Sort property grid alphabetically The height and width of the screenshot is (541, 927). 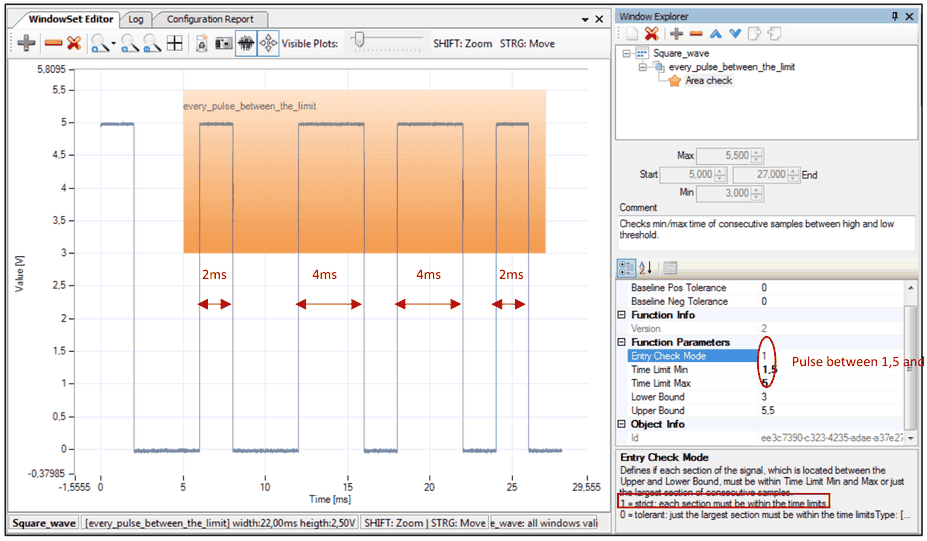pyautogui.click(x=646, y=268)
